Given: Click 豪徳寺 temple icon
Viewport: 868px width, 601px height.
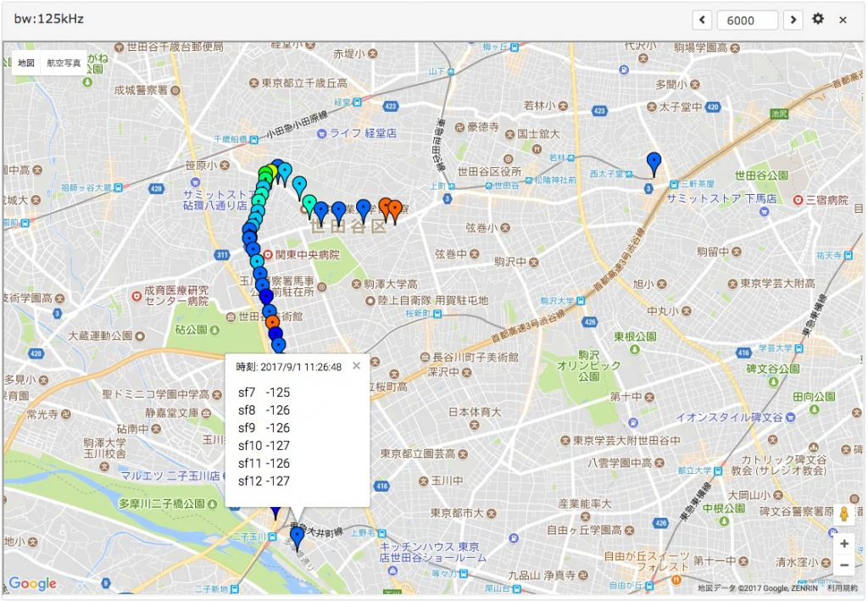Looking at the screenshot, I should (459, 127).
